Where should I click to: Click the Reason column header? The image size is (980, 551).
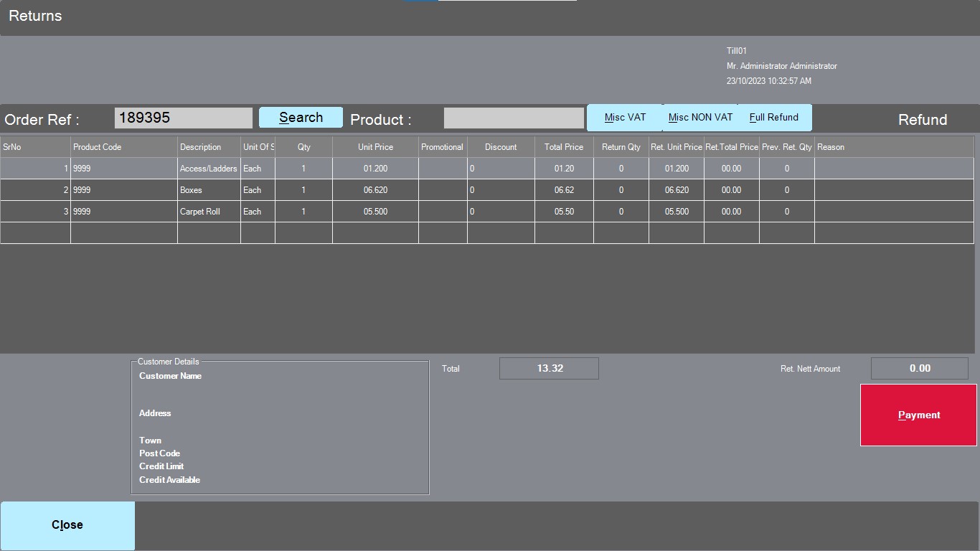pos(893,147)
